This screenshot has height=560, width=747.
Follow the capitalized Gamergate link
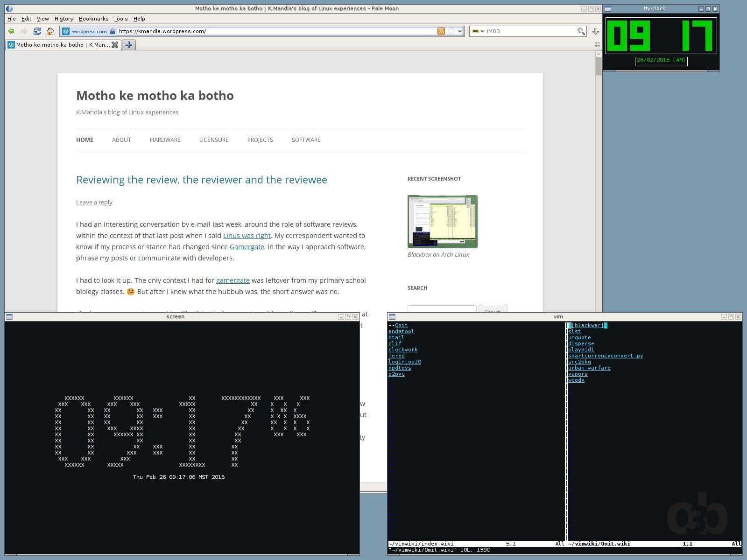tap(247, 247)
